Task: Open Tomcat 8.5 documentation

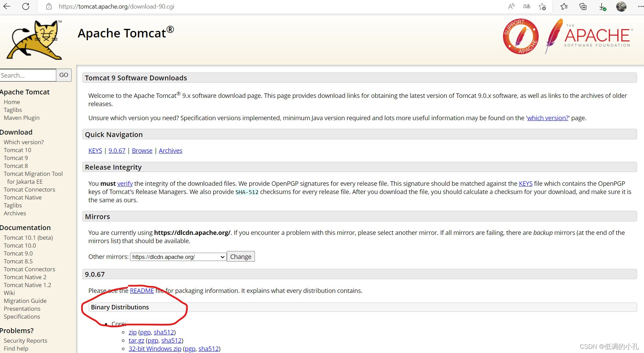Action: pyautogui.click(x=18, y=261)
